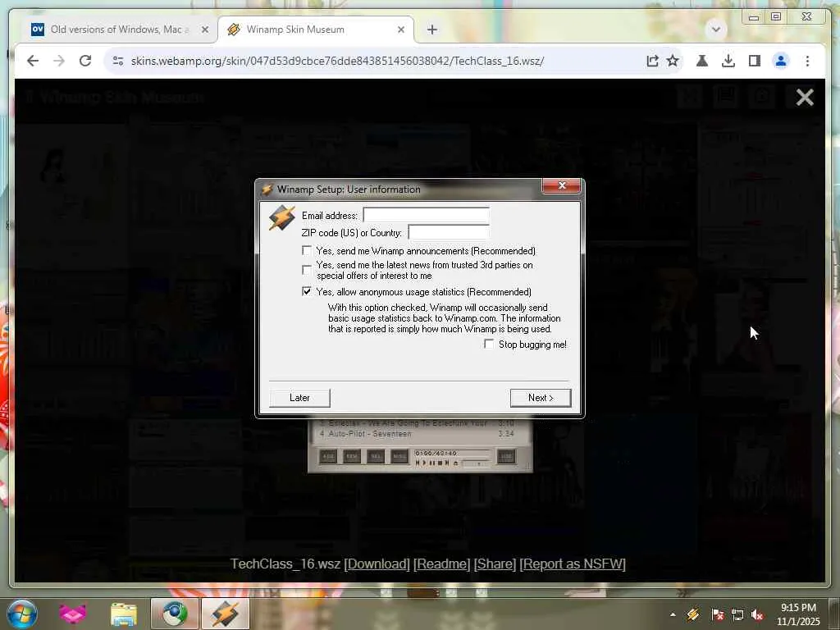The width and height of the screenshot is (840, 630).
Task: Click eject in the Webamp playlist mini controls
Action: (455, 463)
